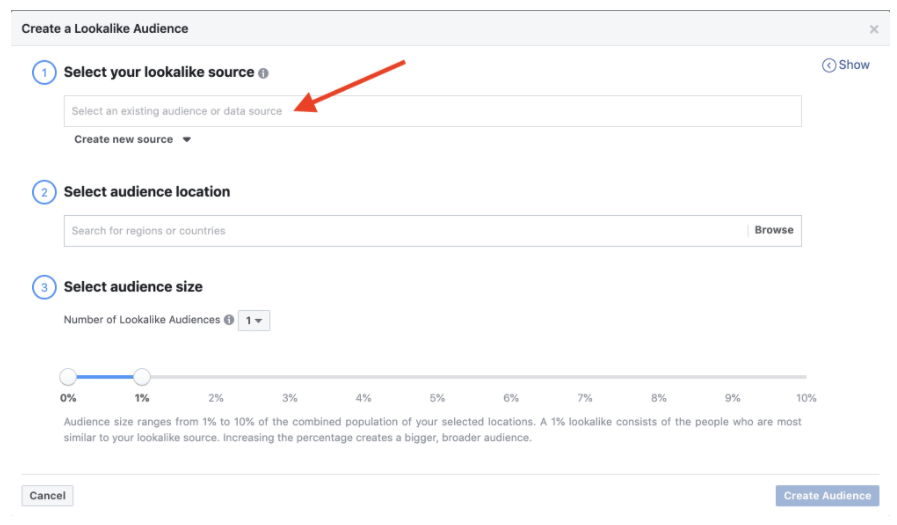897x525 pixels.
Task: Click info icon next to Number of Lookalike Audiences
Action: coord(229,320)
